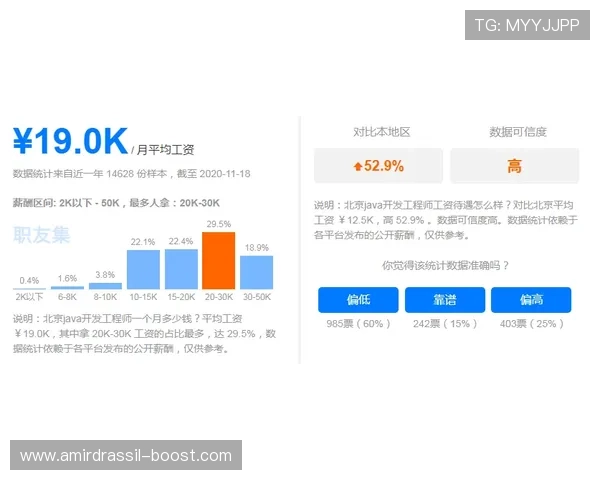Click the orange up-arrow icon beside 52.9%
Viewport: 600px width, 480px height.
click(358, 166)
